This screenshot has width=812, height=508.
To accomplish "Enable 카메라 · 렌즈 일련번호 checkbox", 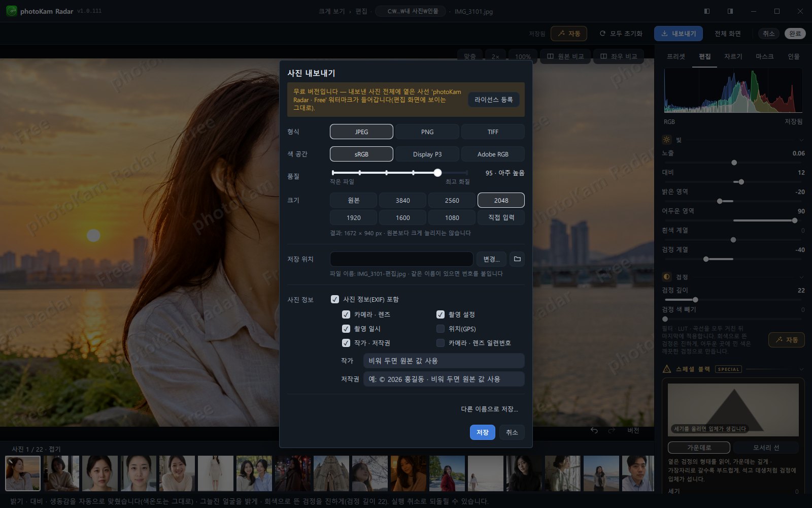I will [x=441, y=343].
